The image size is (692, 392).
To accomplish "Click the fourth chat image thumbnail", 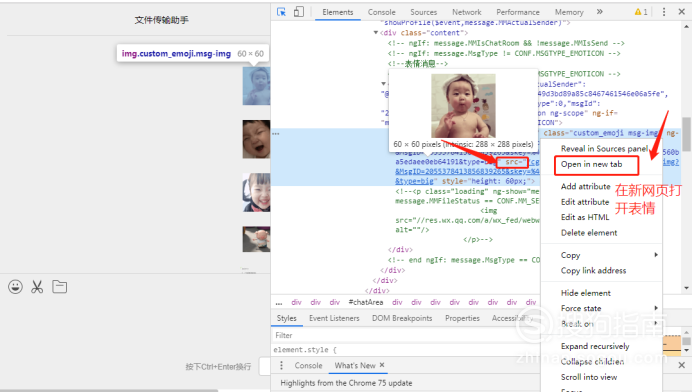I will [x=256, y=239].
